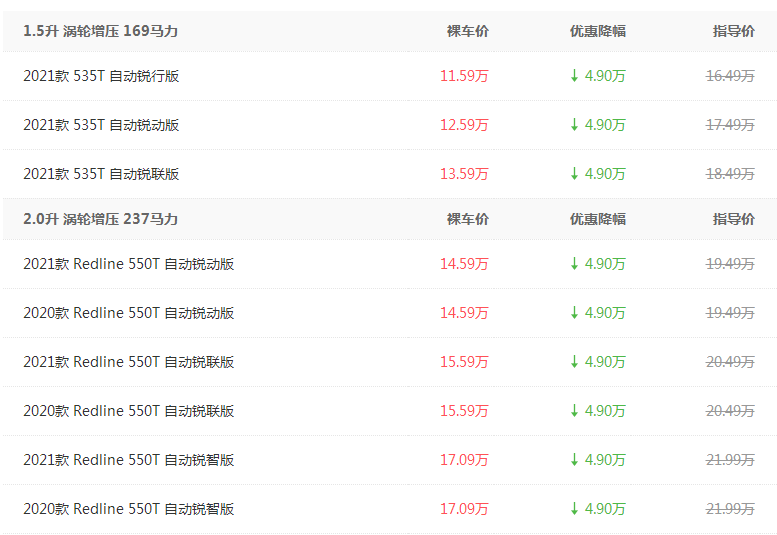The image size is (777, 535).
Task: Select 2020款 Redline 550T 自动锐智版 model name
Action: [129, 509]
